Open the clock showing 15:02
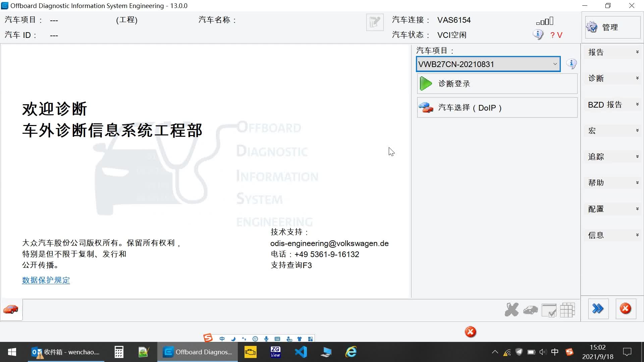 [x=598, y=352]
